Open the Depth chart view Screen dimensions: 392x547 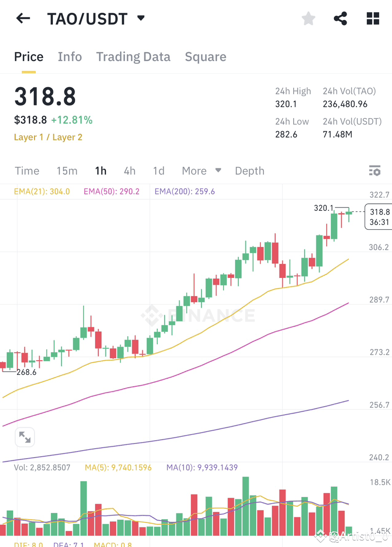[250, 171]
